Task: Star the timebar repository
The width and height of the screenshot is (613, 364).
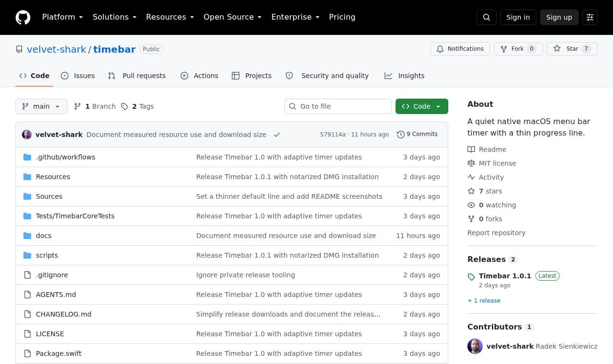Action: 572,49
